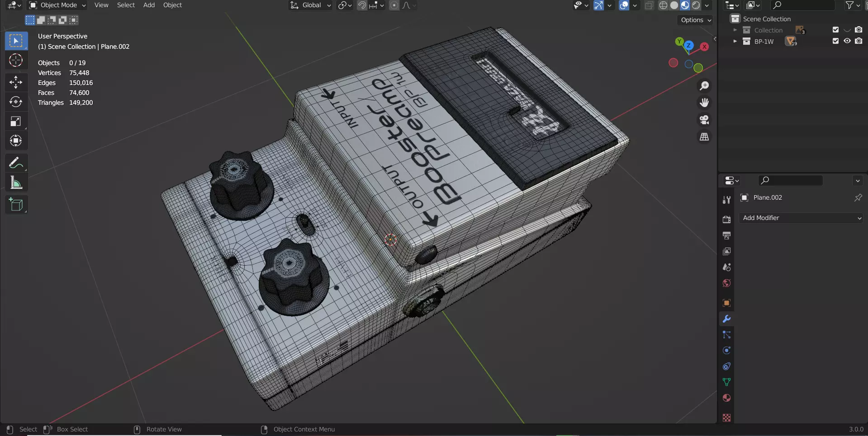Open the Texture properties checker tab
Screen dimensions: 868x436
(x=726, y=417)
